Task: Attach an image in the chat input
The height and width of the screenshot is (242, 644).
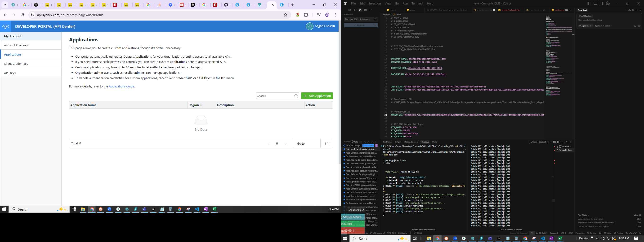Action: (635, 26)
